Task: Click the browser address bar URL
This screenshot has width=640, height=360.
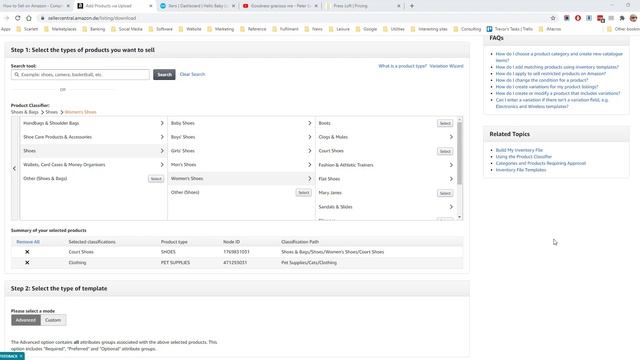Action: (91, 18)
